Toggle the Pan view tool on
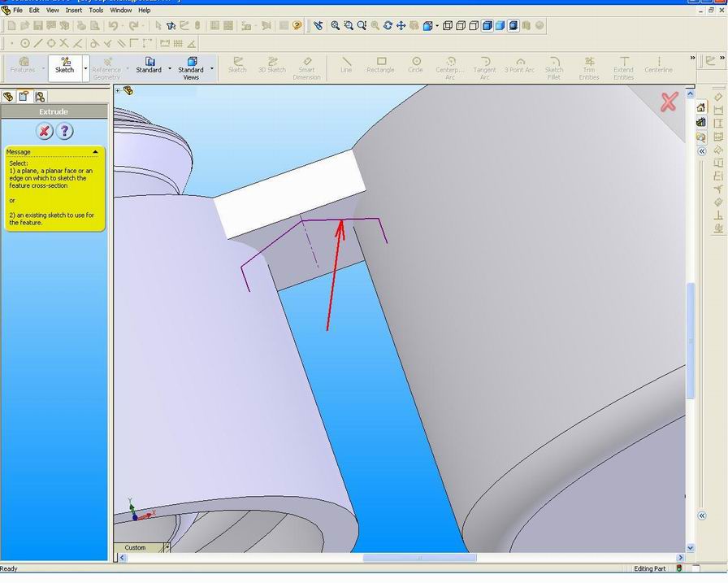The image size is (728, 583). coord(399,25)
